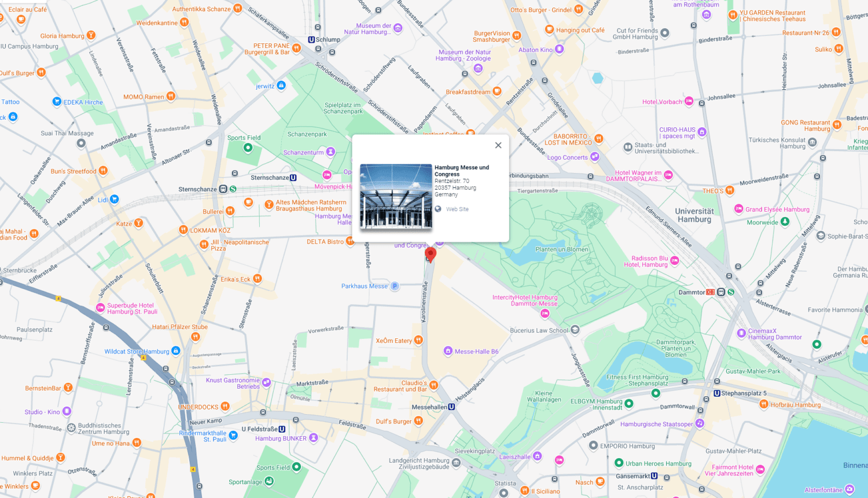
Task: Click the Rindermarkthalle St. Pauli shopping icon
Action: pos(233,436)
